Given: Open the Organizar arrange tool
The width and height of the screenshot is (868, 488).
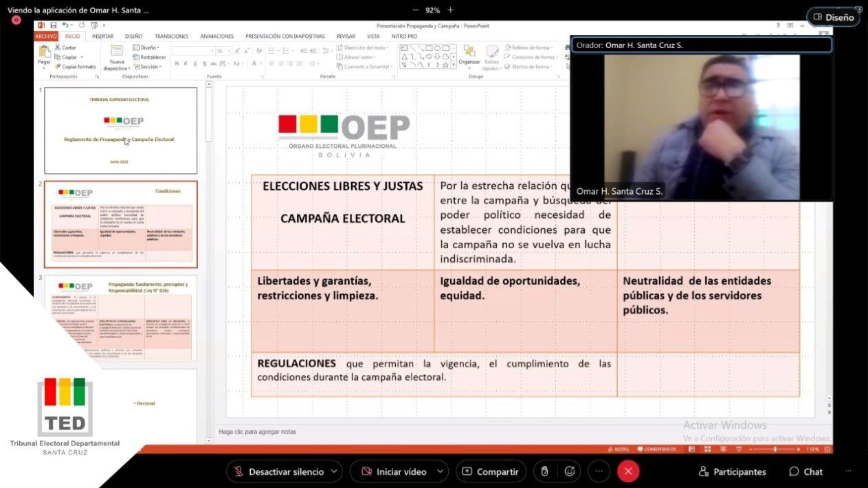Looking at the screenshot, I should pyautogui.click(x=469, y=55).
